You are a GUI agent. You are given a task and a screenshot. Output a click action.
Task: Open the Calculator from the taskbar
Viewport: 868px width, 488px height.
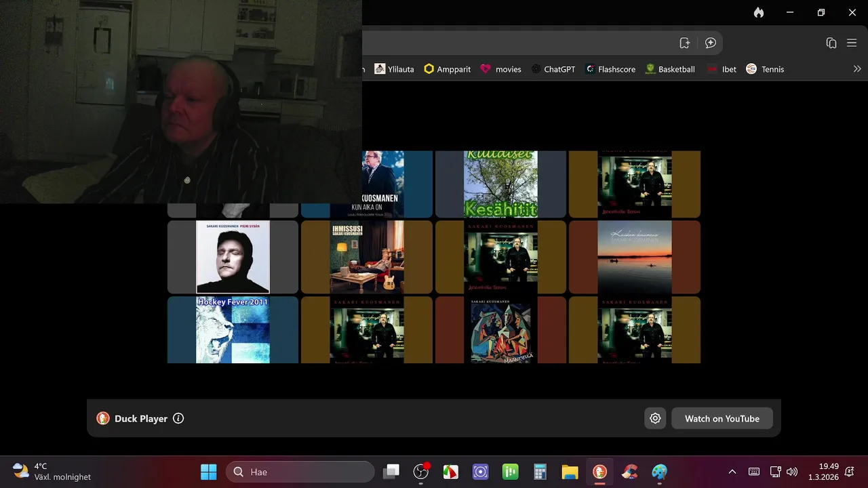tap(540, 472)
